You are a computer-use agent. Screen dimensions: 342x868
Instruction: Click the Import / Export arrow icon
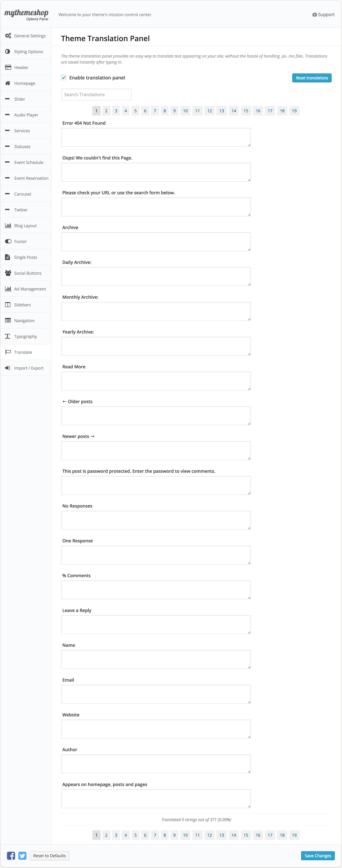[8, 368]
